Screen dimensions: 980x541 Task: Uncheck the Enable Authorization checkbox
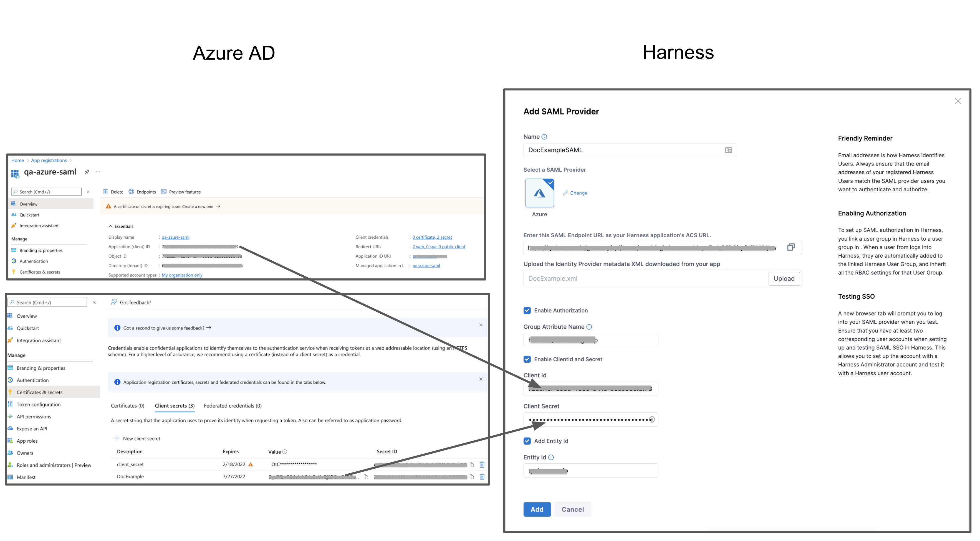tap(527, 311)
